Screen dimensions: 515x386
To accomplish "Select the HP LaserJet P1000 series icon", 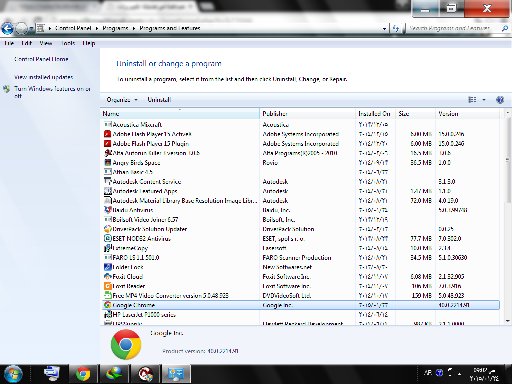I will (107, 314).
